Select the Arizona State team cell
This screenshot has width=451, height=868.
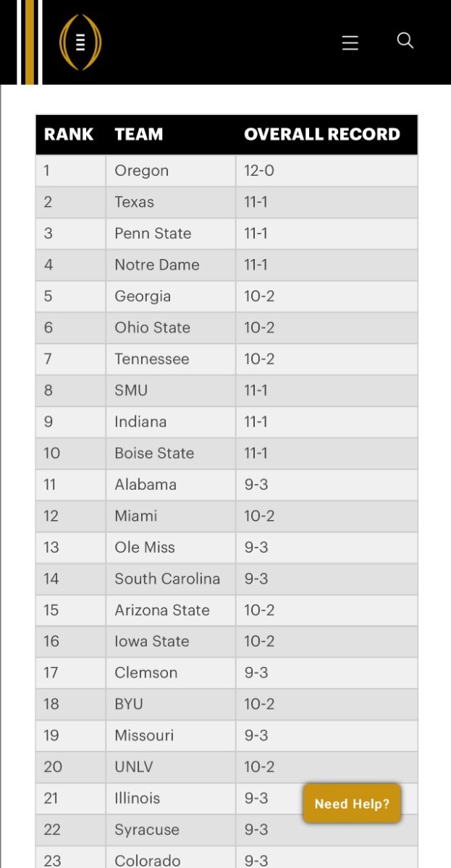click(x=171, y=610)
